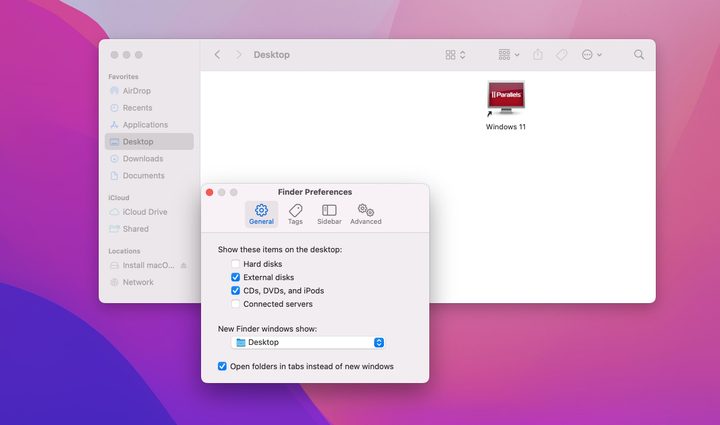This screenshot has height=425, width=720.
Task: Click the Edit Tags icon in toolbar
Action: [x=561, y=55]
